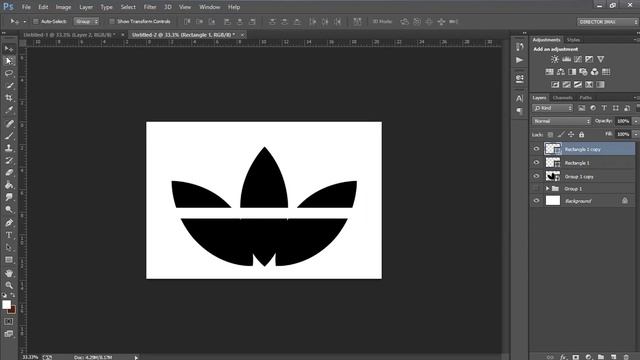Hide the Background layer
640x360 pixels.
(x=536, y=201)
